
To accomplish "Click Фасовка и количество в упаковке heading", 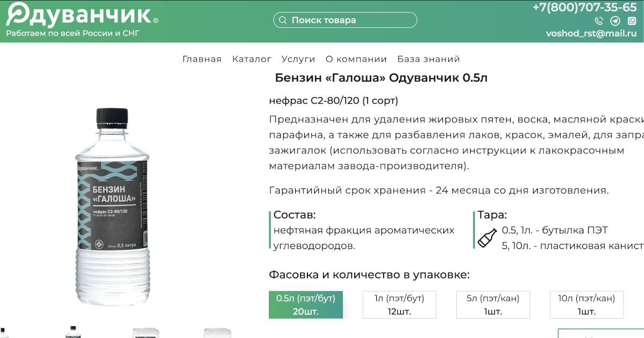I will [369, 275].
